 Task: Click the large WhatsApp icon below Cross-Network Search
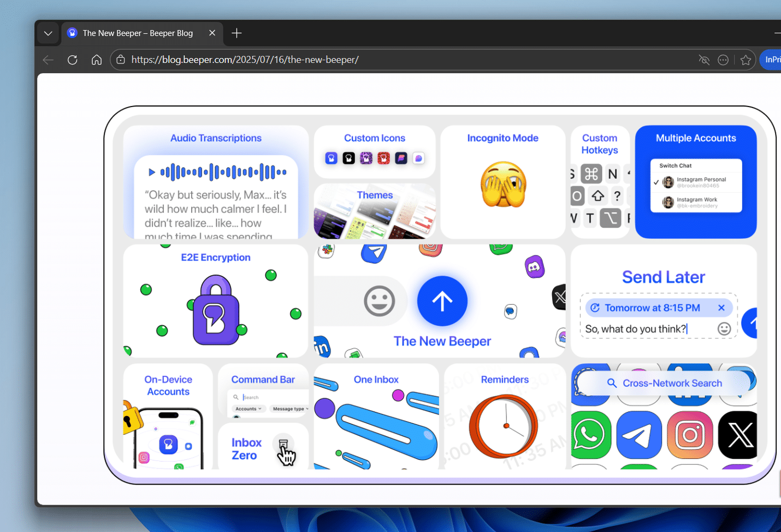pyautogui.click(x=591, y=435)
